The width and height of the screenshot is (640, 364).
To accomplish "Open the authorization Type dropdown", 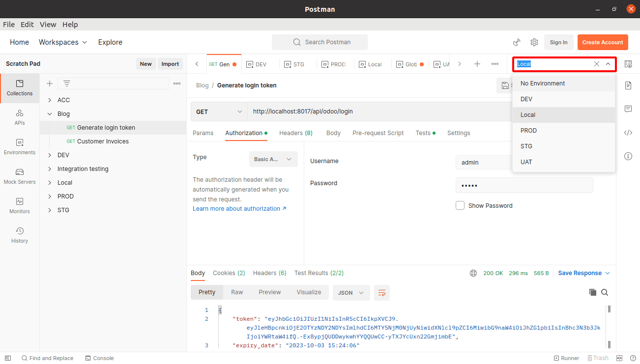I will pyautogui.click(x=273, y=159).
